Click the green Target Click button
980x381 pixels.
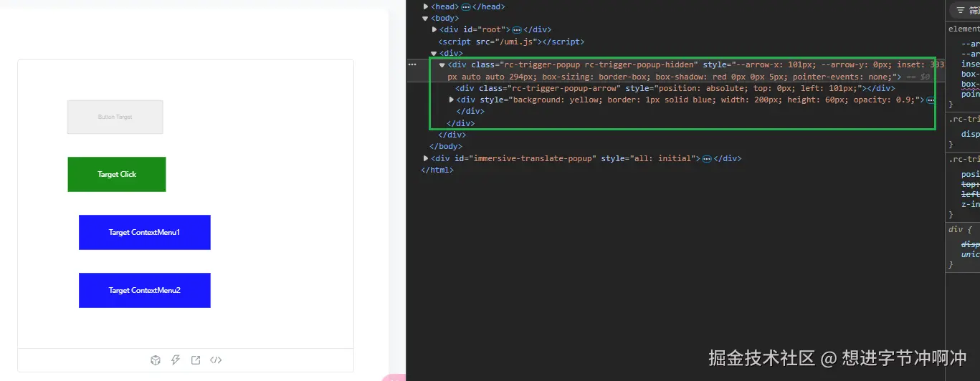(117, 174)
